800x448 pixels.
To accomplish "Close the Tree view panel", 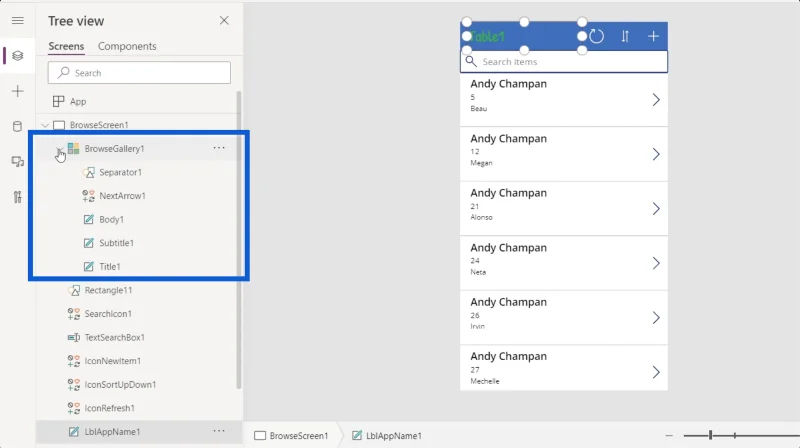I will click(224, 20).
